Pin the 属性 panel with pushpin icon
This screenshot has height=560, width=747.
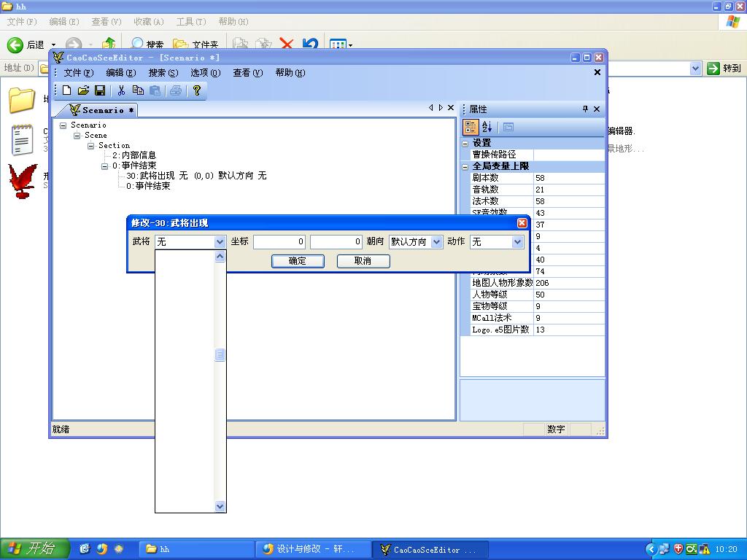pos(585,109)
